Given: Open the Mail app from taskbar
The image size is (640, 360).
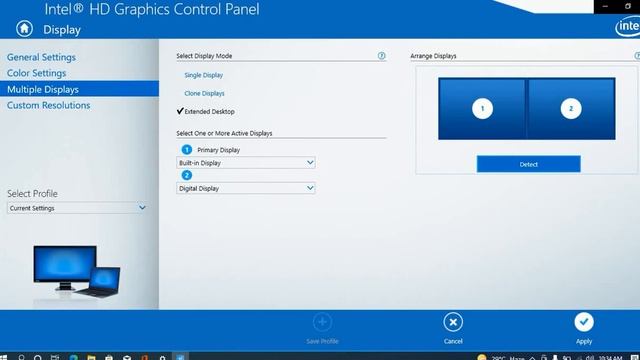Looking at the screenshot, I should tap(127, 357).
